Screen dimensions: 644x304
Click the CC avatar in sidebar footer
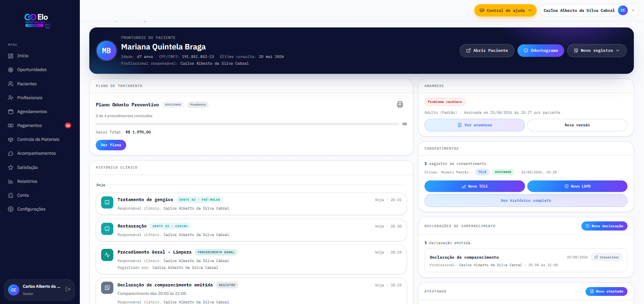click(14, 290)
